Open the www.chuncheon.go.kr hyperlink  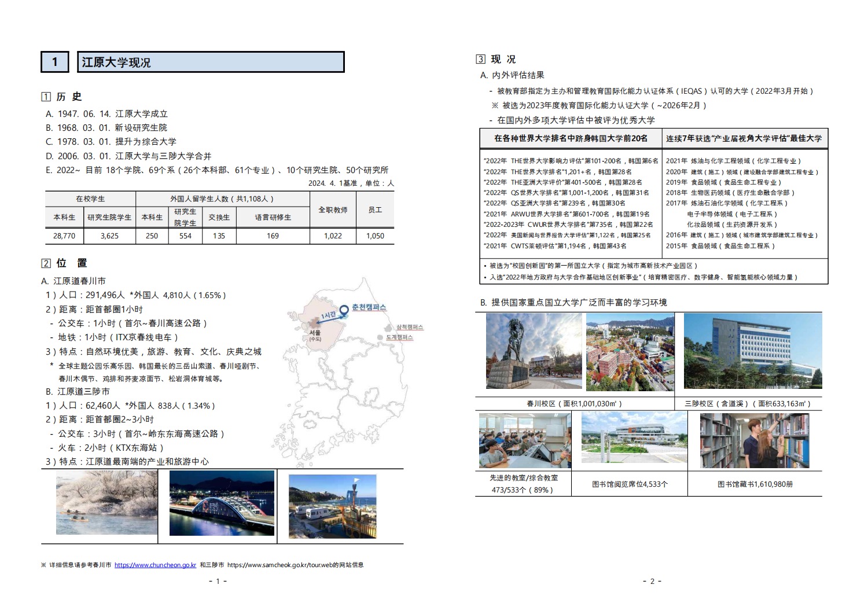(155, 565)
